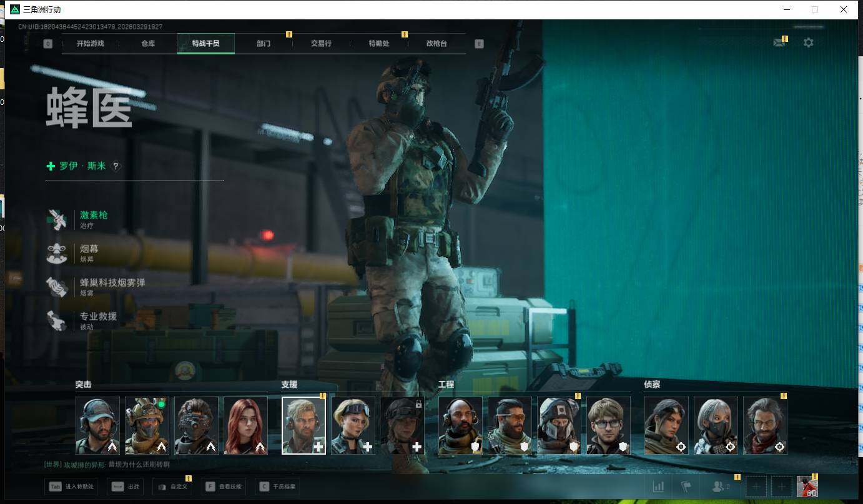Open the settings gear icon
The height and width of the screenshot is (504, 863).
click(x=809, y=43)
